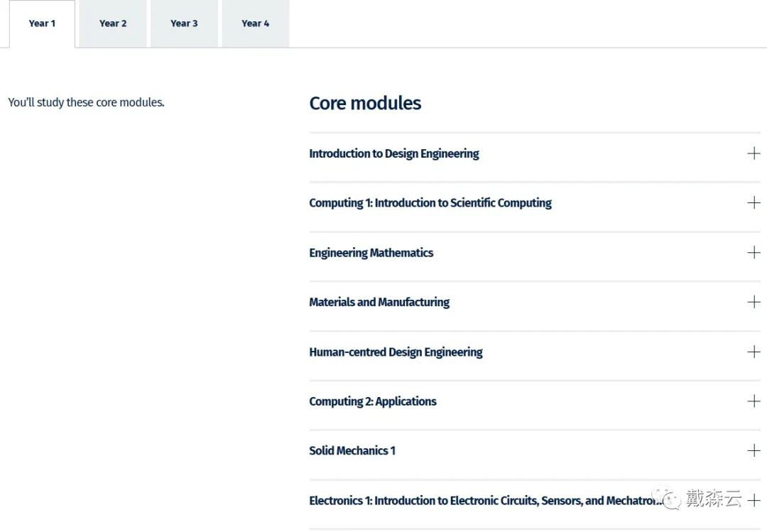767x532 pixels.
Task: Open the Year 2 tab
Action: [x=113, y=23]
